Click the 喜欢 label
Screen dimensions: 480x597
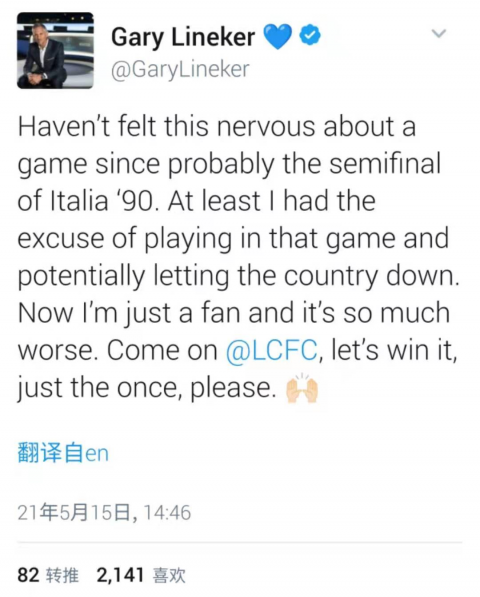click(169, 575)
